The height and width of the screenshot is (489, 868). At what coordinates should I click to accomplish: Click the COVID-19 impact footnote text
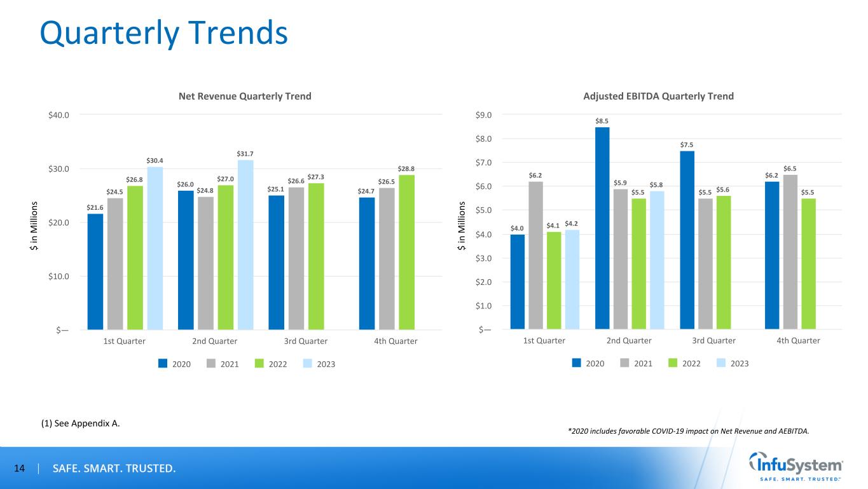coord(689,431)
